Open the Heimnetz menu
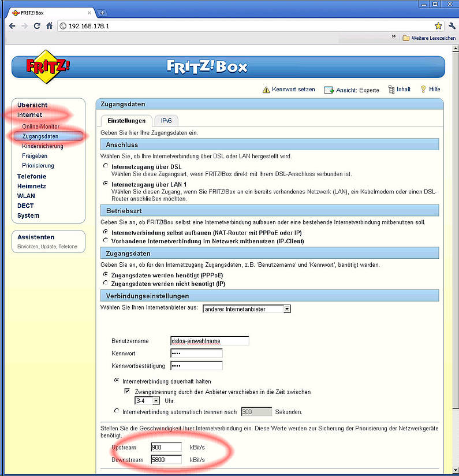Screen dimensions: 459x476 [x=32, y=186]
